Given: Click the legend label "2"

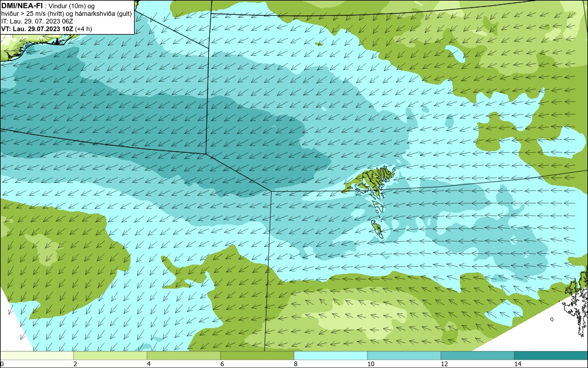Looking at the screenshot, I should point(75,364).
